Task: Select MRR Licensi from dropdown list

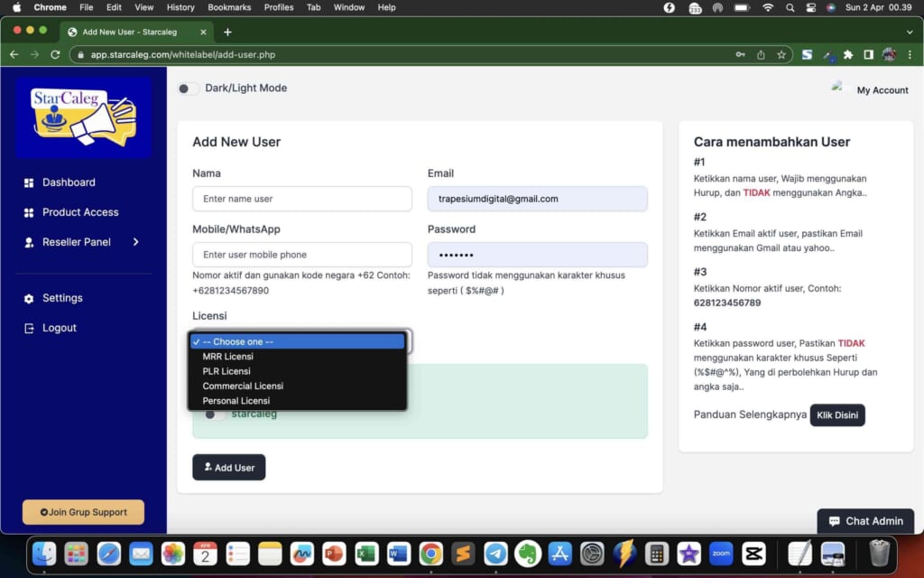Action: [x=227, y=357]
